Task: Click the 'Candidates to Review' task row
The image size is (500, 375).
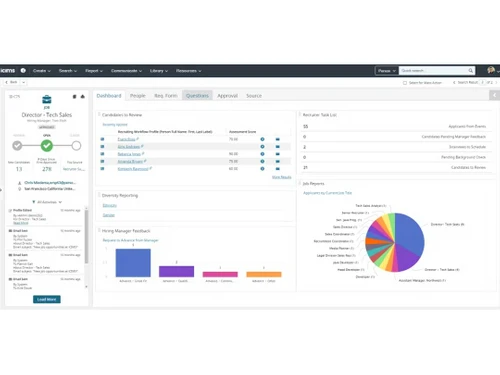Action: (396, 167)
